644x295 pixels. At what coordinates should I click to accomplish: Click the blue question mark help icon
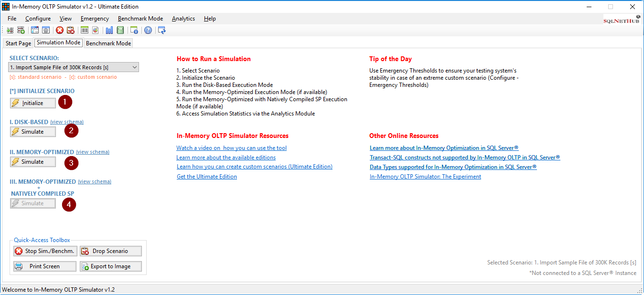[148, 30]
